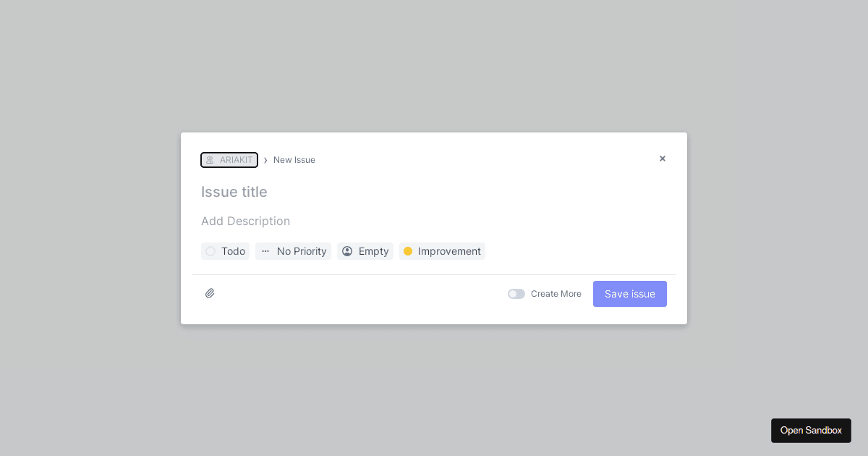868x456 pixels.
Task: Click the Create More label text
Action: tap(556, 294)
